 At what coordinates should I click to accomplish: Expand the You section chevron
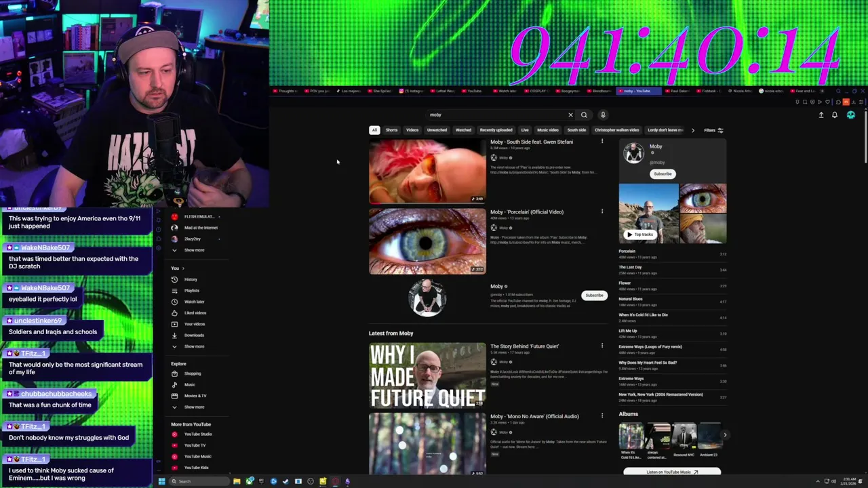tap(182, 268)
